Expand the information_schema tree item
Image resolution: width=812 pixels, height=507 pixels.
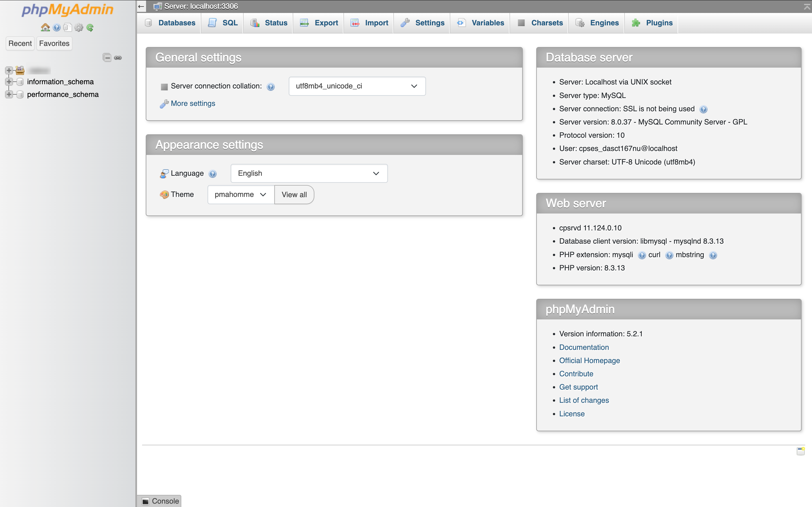pos(8,82)
